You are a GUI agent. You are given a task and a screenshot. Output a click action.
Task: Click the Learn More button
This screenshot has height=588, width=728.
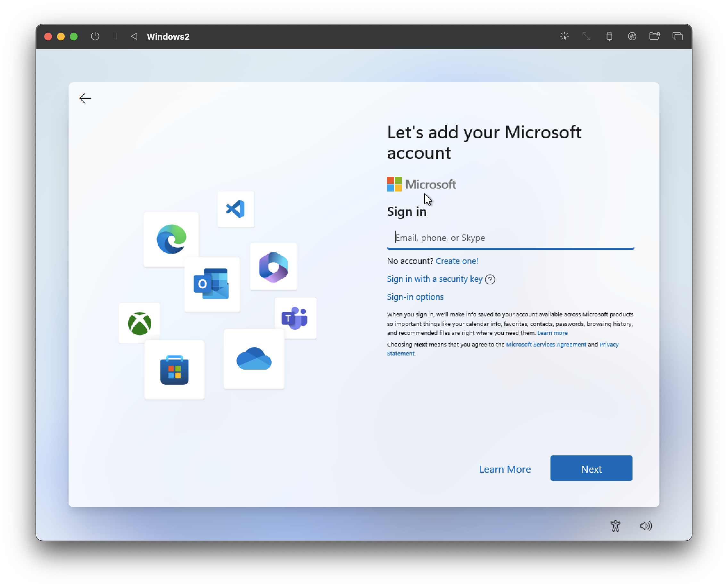(505, 469)
